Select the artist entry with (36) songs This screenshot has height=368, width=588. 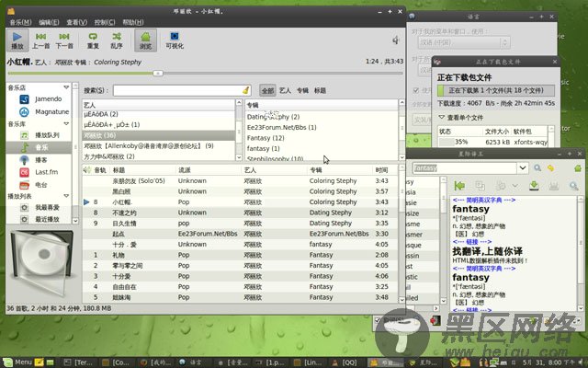tap(159, 135)
